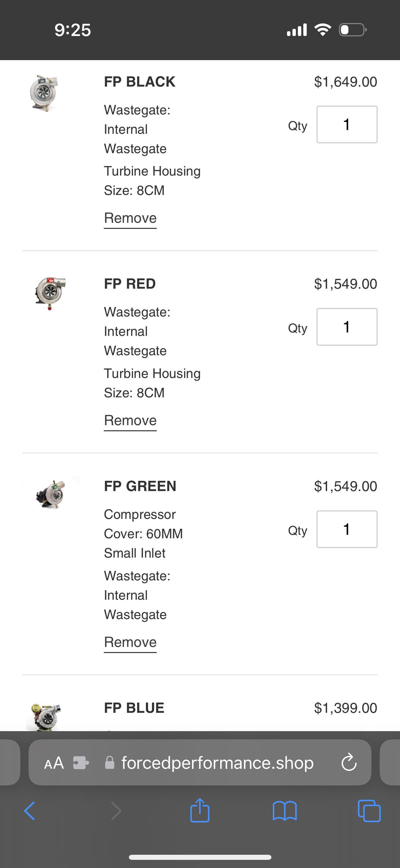Open FP GREEN turbo thumbnail image
Image resolution: width=400 pixels, height=868 pixels.
[x=51, y=493]
